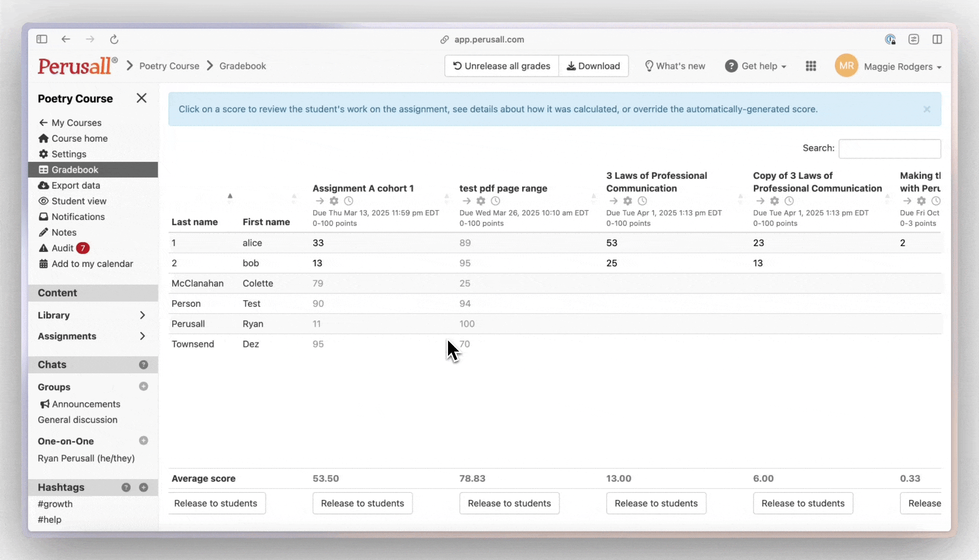Open test pdf page range arrow icon
This screenshot has width=979, height=560.
tap(466, 201)
